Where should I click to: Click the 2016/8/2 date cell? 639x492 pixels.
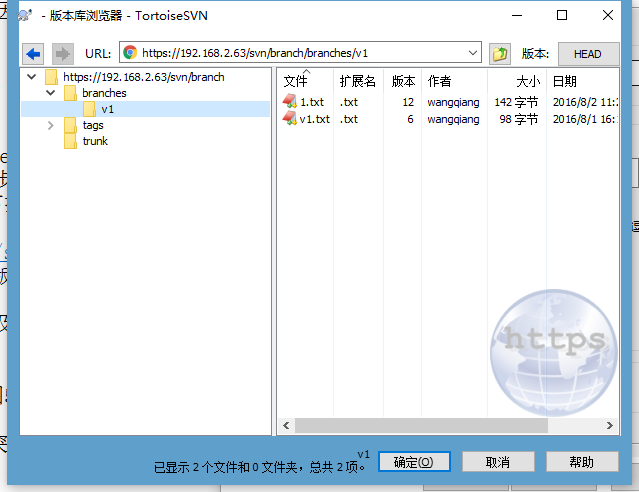585,102
